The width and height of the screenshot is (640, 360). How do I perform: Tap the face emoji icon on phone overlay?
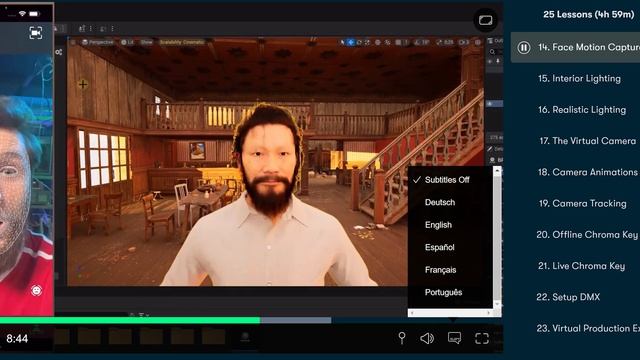[x=36, y=291]
